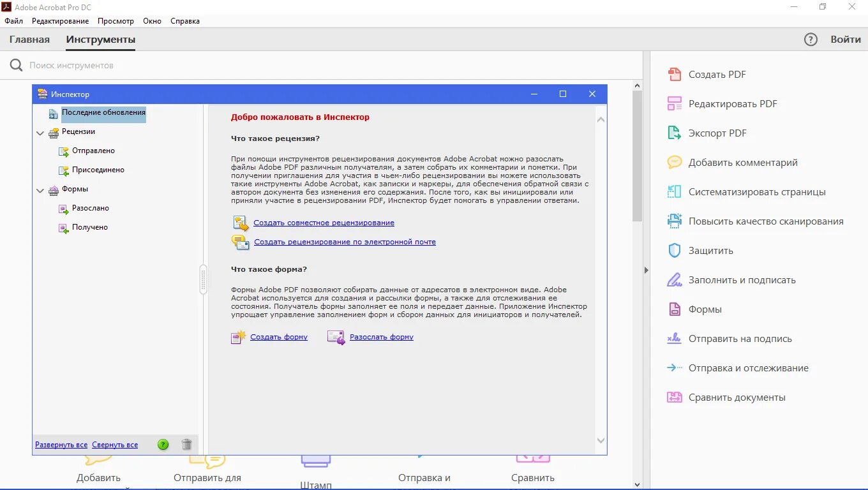The width and height of the screenshot is (868, 490).
Task: Open the Редактирование menu
Action: pyautogui.click(x=60, y=21)
